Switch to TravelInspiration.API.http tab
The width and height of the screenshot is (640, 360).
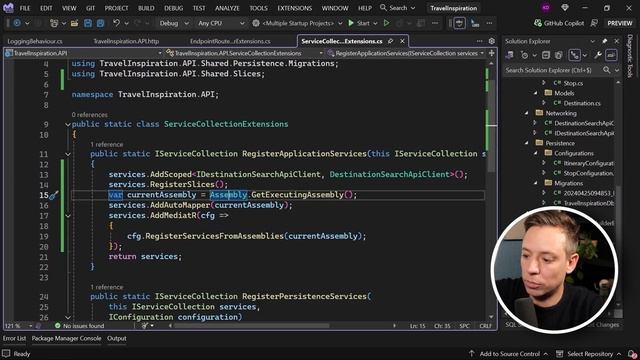pos(126,41)
